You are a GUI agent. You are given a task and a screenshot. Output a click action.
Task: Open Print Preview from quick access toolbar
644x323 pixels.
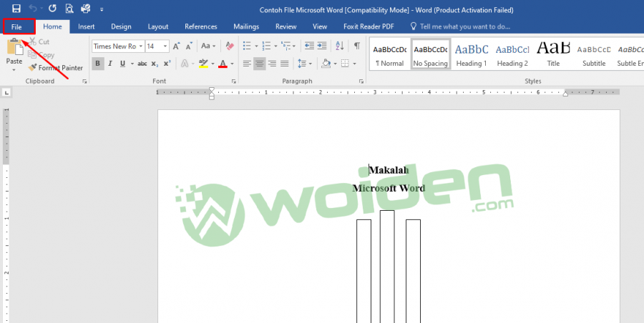(x=69, y=9)
